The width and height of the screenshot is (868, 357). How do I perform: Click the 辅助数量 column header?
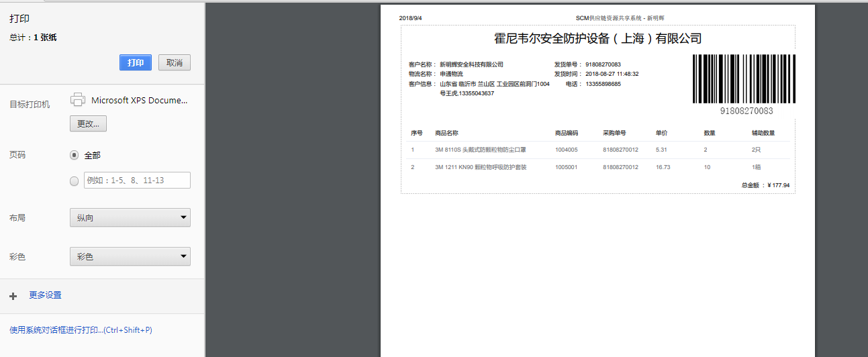click(x=763, y=133)
